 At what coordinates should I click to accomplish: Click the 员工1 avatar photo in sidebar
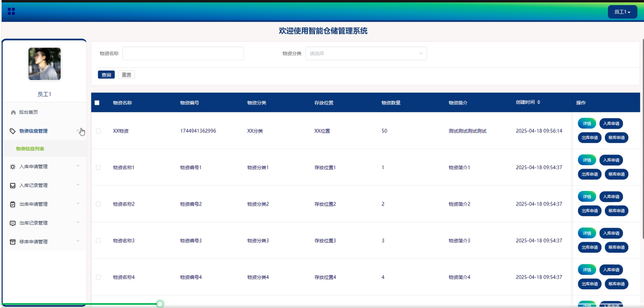[x=44, y=64]
